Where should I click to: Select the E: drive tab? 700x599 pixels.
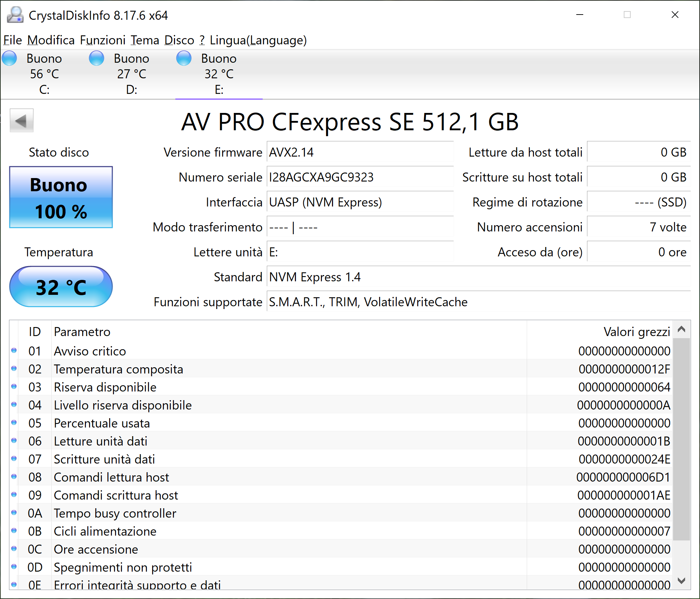click(219, 74)
